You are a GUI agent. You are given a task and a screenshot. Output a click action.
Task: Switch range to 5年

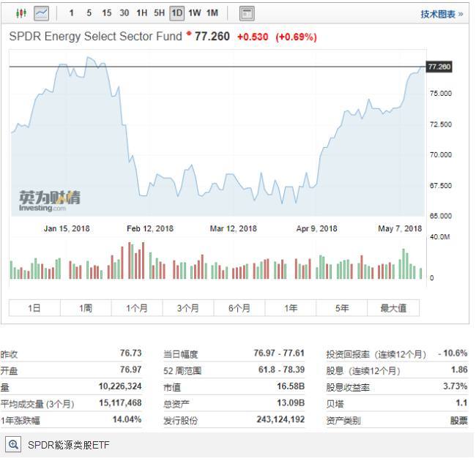point(342,308)
